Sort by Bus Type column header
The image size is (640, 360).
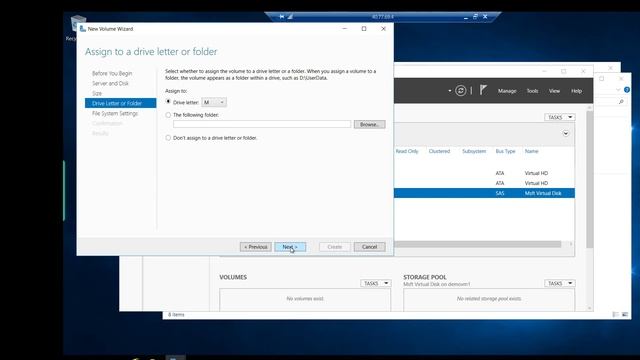pos(505,151)
